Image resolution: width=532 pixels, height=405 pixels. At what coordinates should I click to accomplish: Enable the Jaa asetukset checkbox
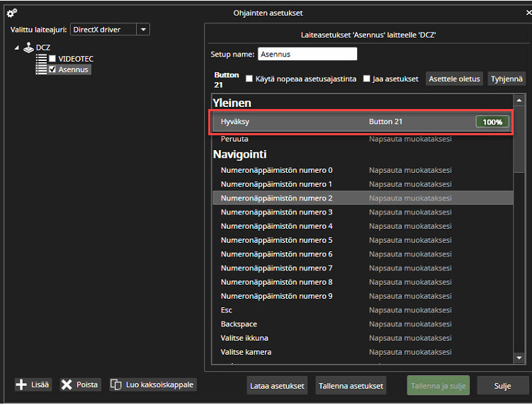(x=367, y=79)
